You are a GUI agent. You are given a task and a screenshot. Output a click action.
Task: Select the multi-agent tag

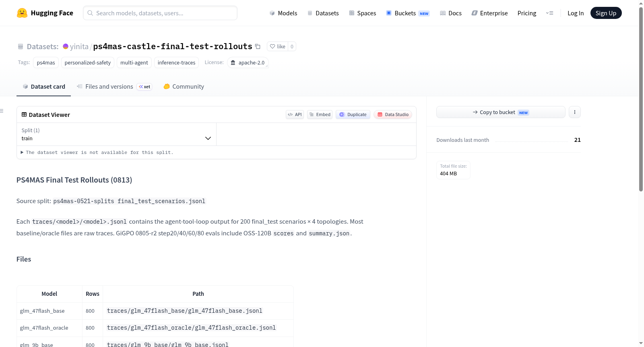pos(134,62)
